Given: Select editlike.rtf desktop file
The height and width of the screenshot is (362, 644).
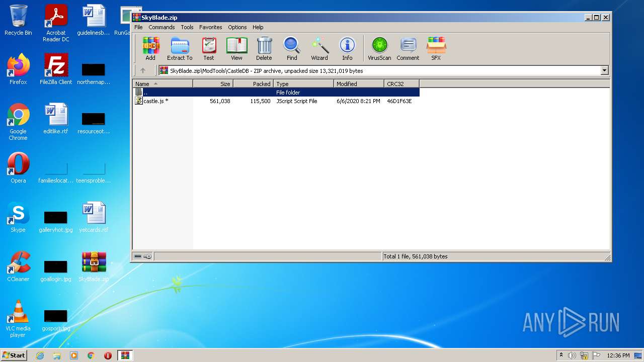Looking at the screenshot, I should pos(56,119).
